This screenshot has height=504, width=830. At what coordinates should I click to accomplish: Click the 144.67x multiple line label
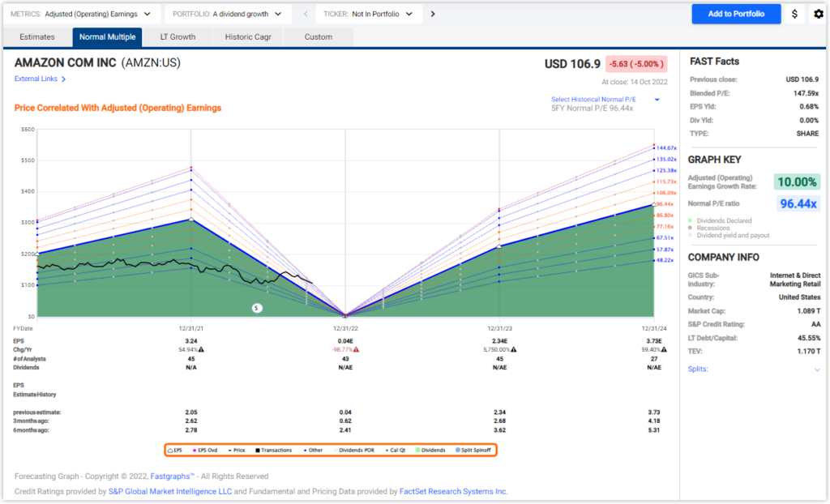pyautogui.click(x=666, y=148)
